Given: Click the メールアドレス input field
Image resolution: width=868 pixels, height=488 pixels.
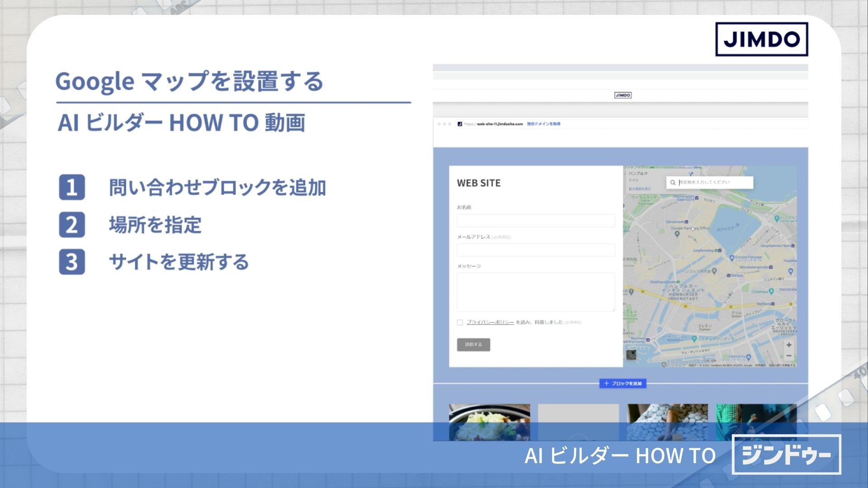Looking at the screenshot, I should click(536, 250).
